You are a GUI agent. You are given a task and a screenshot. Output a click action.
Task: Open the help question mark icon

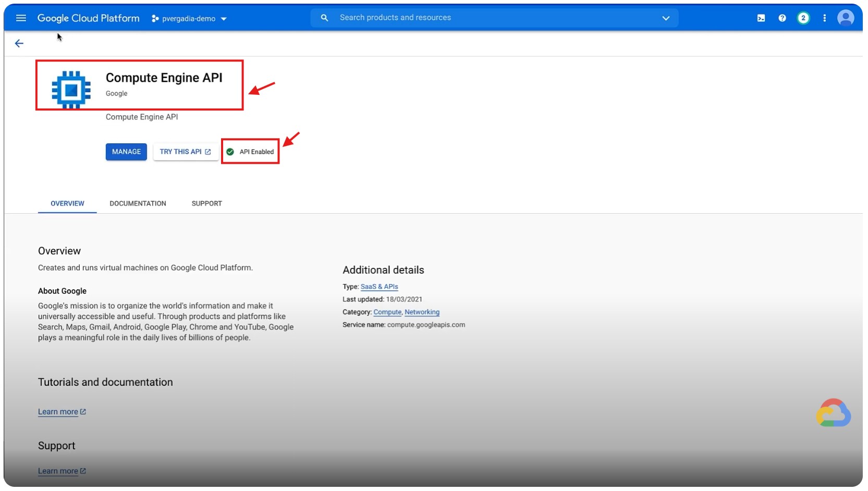point(782,18)
